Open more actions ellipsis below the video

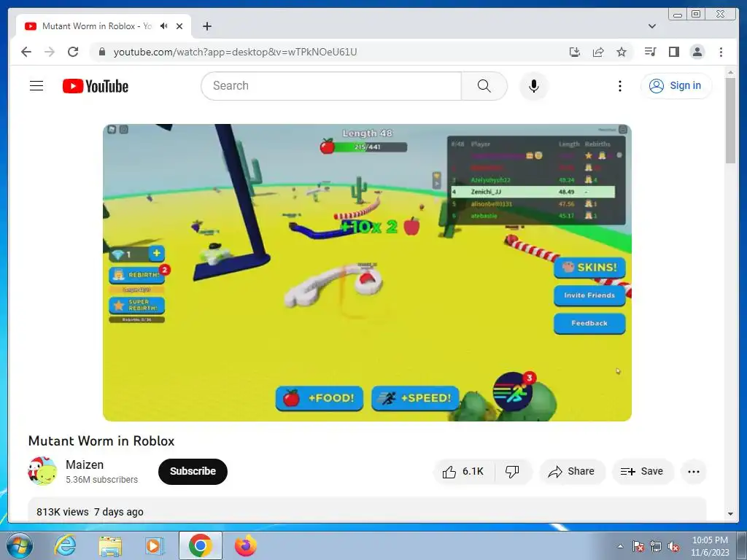pyautogui.click(x=693, y=472)
